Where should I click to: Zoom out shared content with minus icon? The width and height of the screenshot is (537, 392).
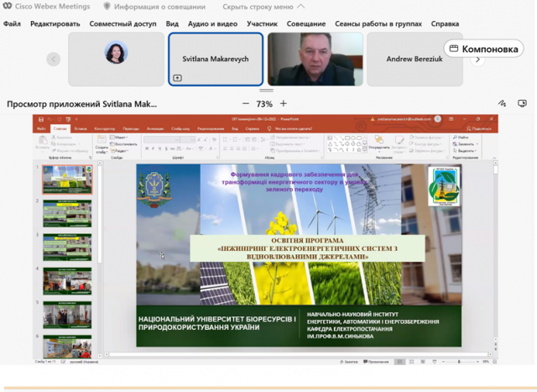(x=246, y=104)
